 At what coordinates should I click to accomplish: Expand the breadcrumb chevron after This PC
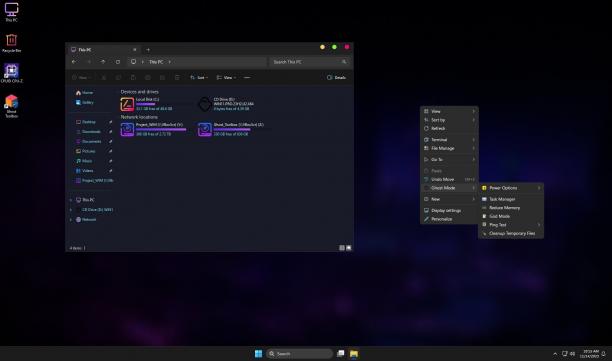coord(169,62)
